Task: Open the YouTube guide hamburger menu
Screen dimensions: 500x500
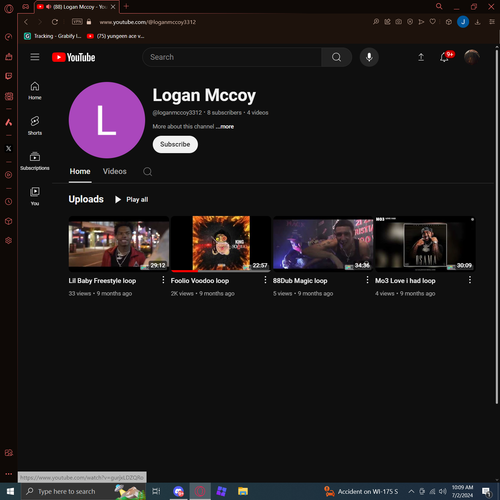Action: (35, 57)
